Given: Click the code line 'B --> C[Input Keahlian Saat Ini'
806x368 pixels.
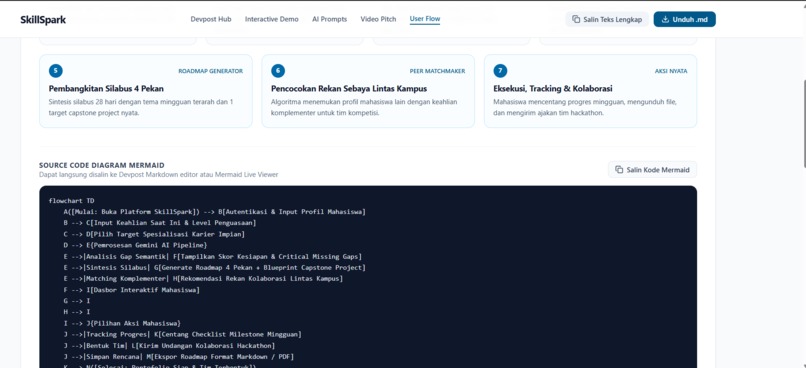Looking at the screenshot, I should pos(160,223).
